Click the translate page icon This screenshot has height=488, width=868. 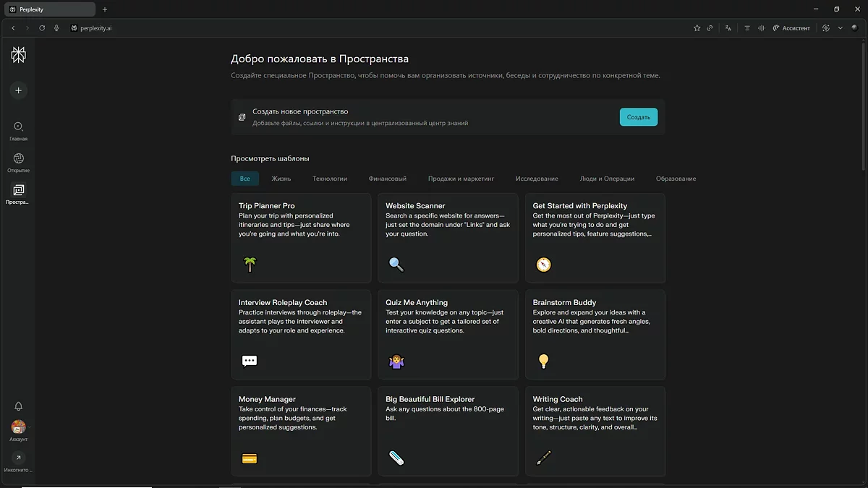click(728, 28)
